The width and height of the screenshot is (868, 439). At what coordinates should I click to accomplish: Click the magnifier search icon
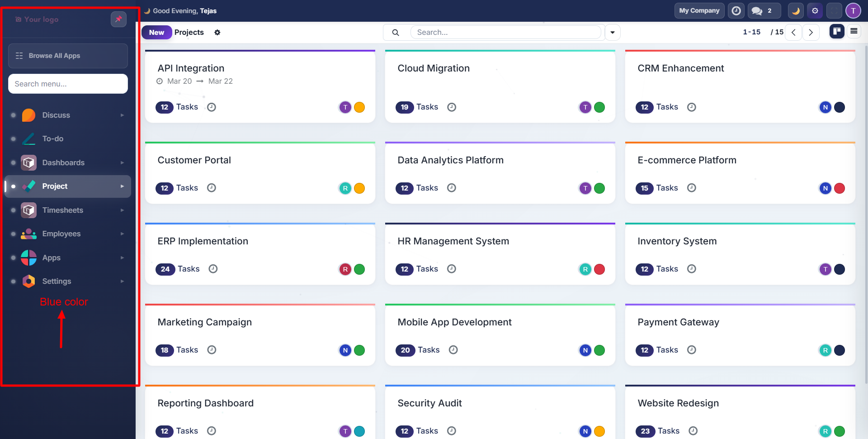tap(396, 33)
